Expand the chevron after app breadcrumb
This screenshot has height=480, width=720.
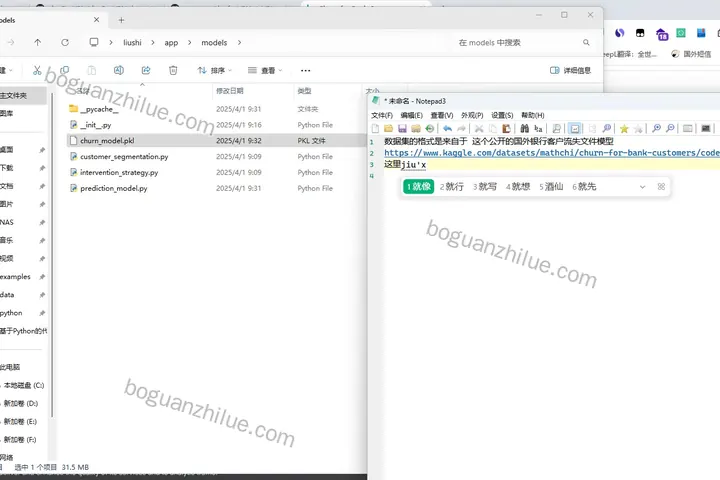[x=190, y=42]
